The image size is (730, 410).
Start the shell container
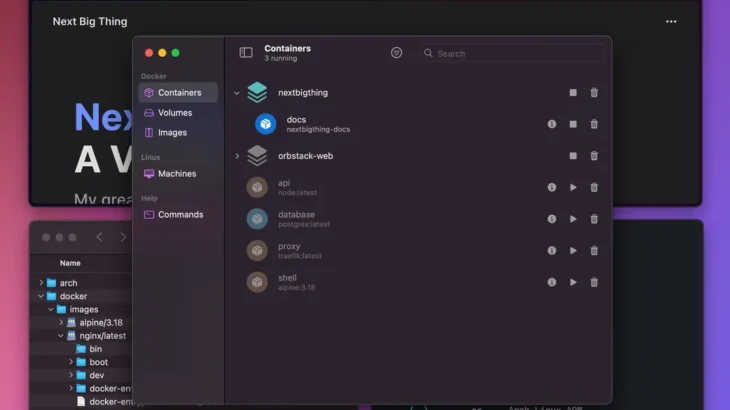pyautogui.click(x=573, y=282)
